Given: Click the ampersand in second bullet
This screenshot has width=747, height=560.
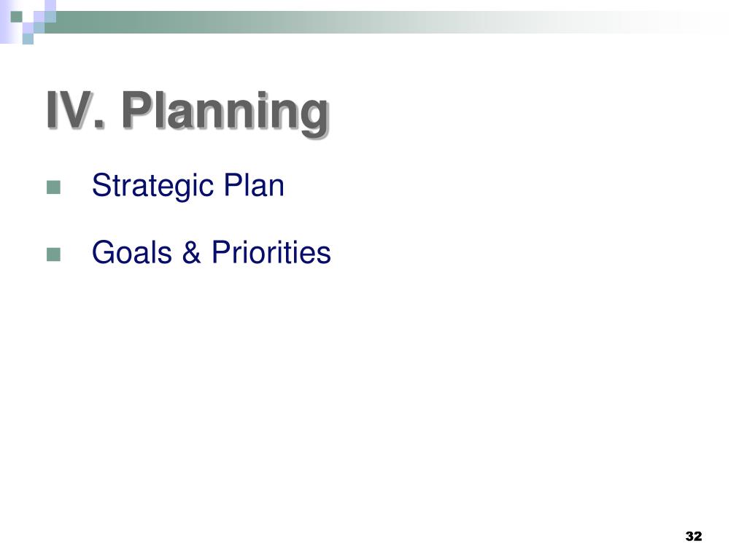Looking at the screenshot, I should [x=192, y=252].
